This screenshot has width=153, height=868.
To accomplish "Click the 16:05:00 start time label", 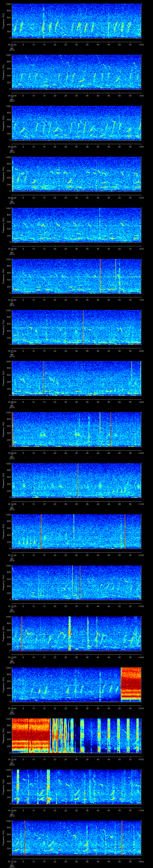I will [x=12, y=249].
